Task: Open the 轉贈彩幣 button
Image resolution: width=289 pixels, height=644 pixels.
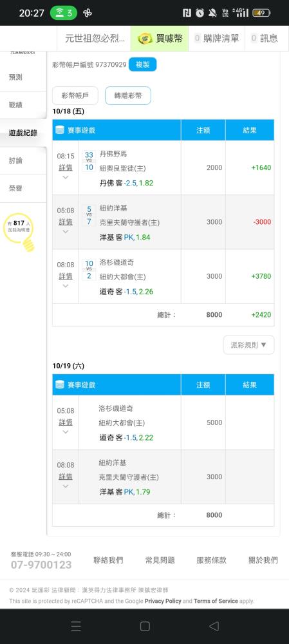Action: 128,96
